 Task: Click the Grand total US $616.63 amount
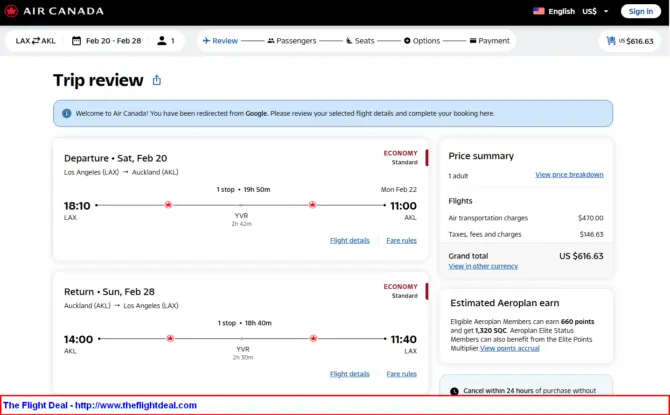(x=581, y=256)
